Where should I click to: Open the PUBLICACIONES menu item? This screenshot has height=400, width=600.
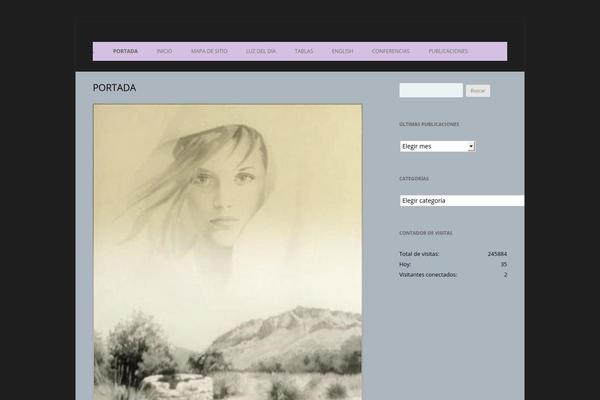tap(448, 51)
